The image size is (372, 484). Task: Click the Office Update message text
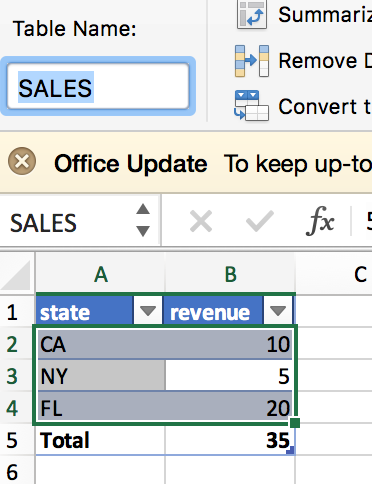click(x=297, y=164)
